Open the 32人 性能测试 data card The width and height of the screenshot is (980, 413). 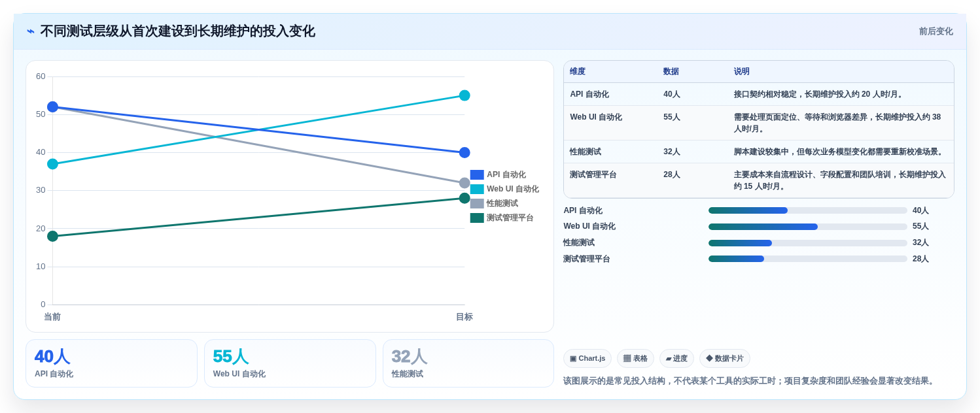click(468, 363)
